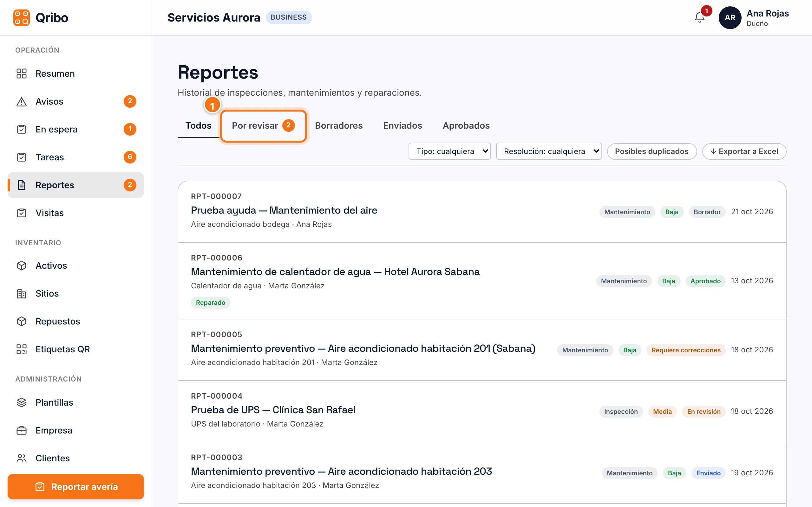812x507 pixels.
Task: Click the AR user avatar
Action: pyautogui.click(x=730, y=17)
